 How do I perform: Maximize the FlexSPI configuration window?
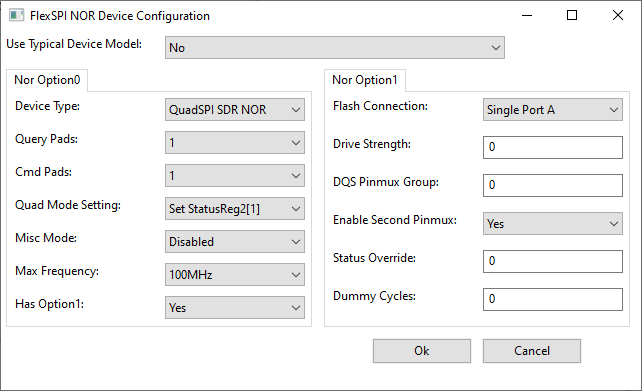572,16
